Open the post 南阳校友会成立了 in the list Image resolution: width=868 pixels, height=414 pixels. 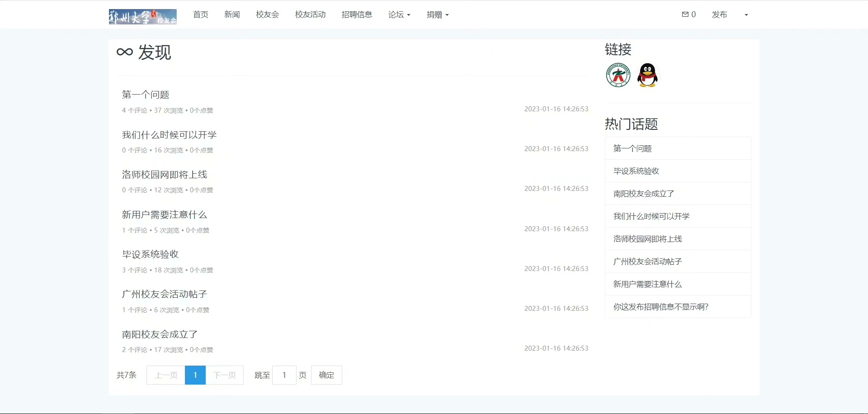[x=160, y=334]
